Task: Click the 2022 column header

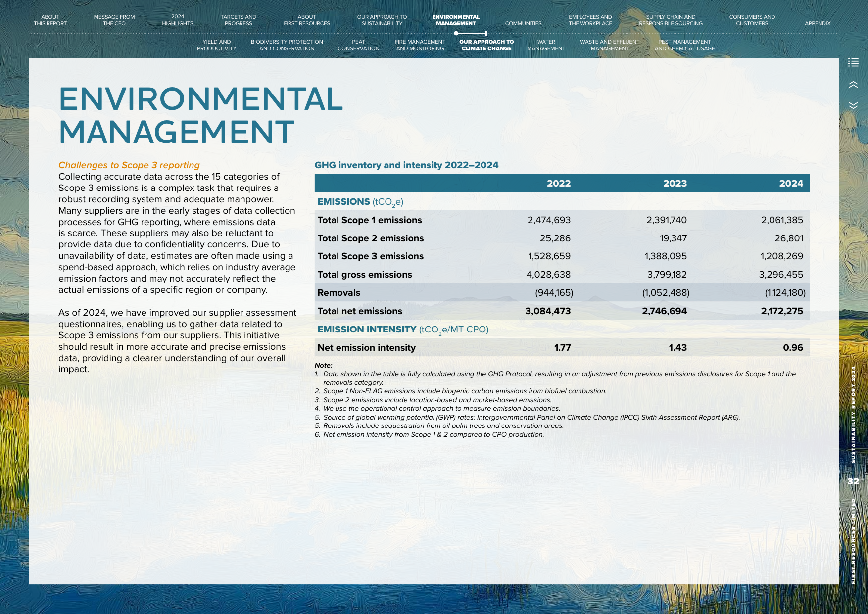Action: 559,183
